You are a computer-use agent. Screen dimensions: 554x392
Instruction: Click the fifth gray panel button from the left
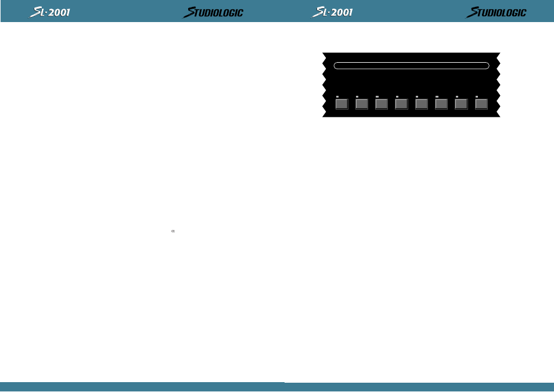[x=421, y=104]
